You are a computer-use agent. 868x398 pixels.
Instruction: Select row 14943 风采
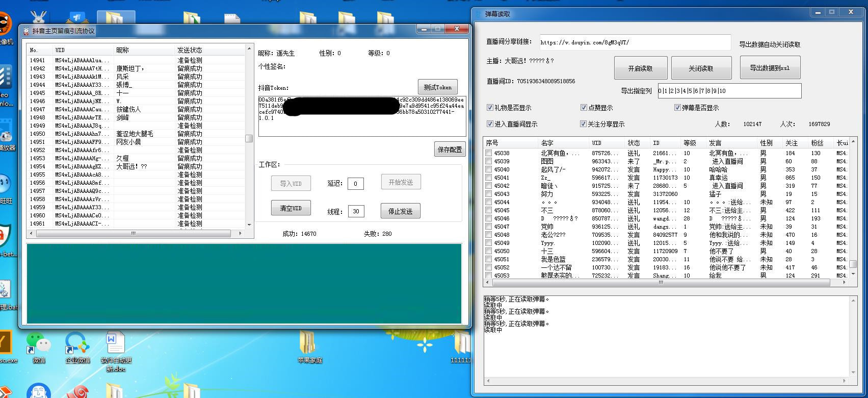pyautogui.click(x=136, y=77)
